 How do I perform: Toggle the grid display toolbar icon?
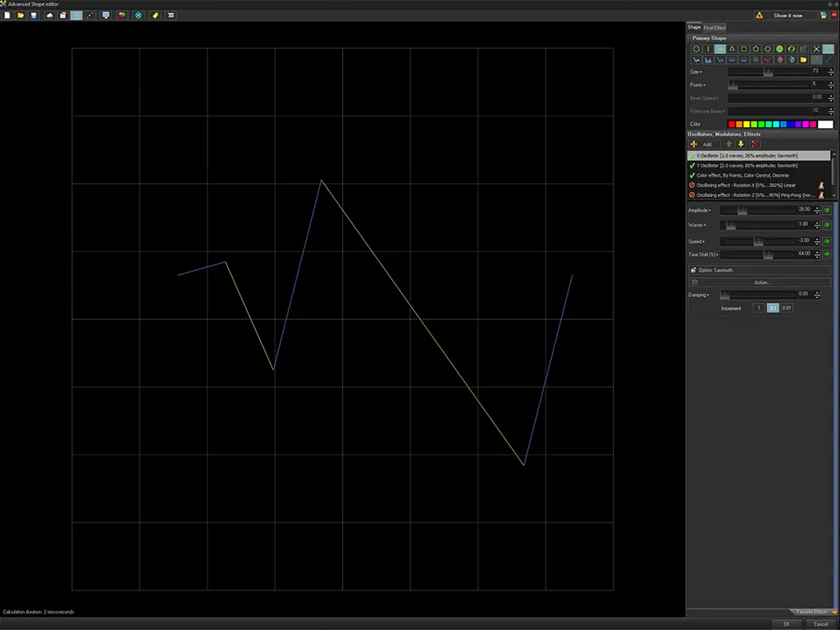click(x=76, y=16)
